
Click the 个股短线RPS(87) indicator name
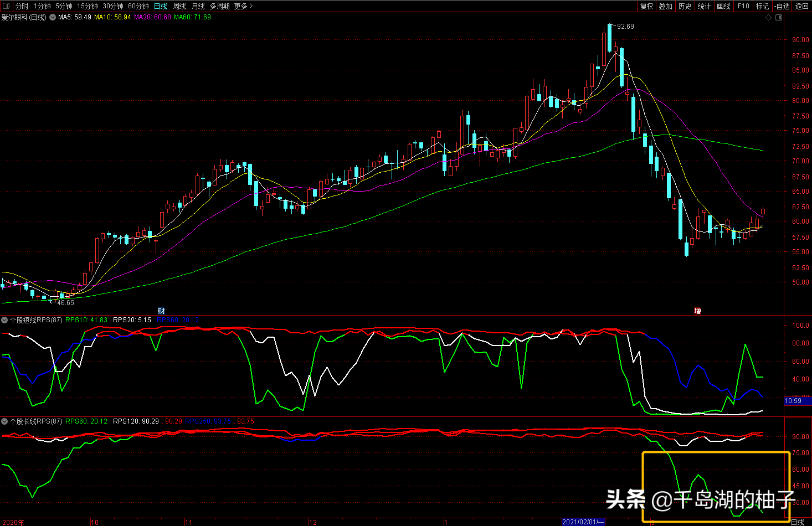(36, 320)
